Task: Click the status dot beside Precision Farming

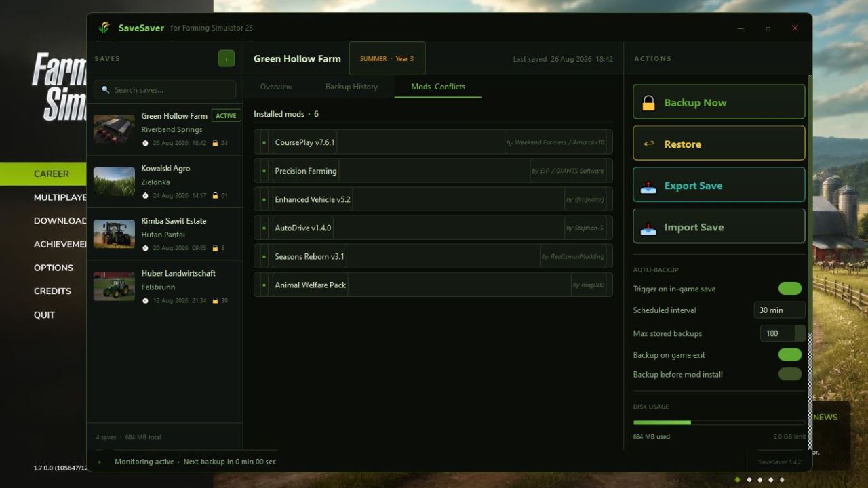Action: click(264, 171)
